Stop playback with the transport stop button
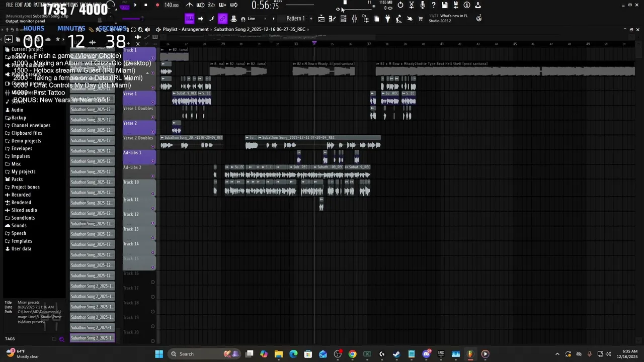 [146, 5]
